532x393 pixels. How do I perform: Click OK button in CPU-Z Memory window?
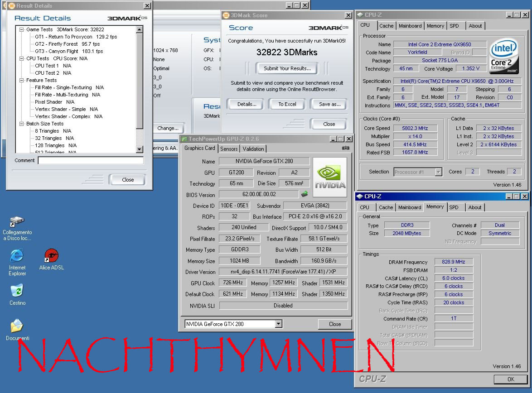point(511,379)
